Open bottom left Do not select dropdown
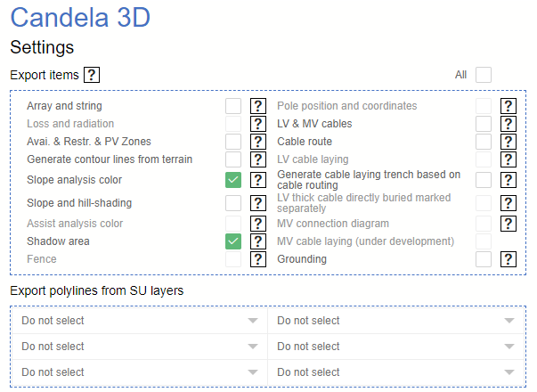This screenshot has height=392, width=537. (x=140, y=372)
